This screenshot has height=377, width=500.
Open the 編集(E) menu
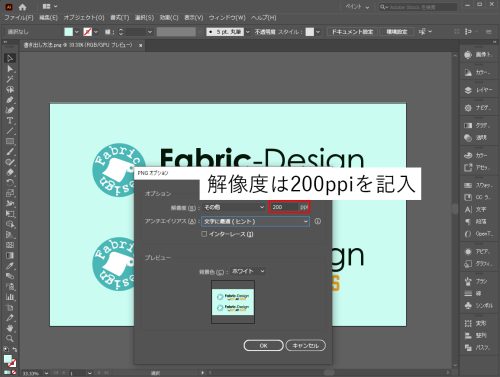pos(48,17)
